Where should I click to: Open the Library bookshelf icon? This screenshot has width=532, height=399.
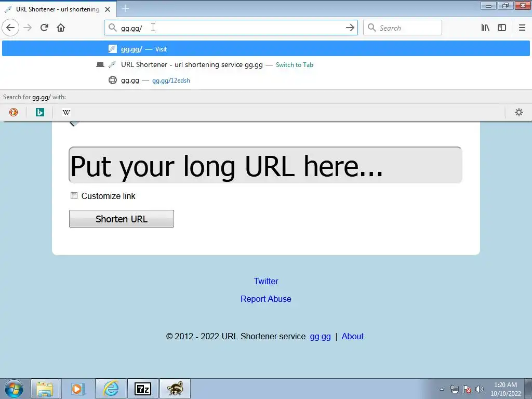(x=485, y=28)
